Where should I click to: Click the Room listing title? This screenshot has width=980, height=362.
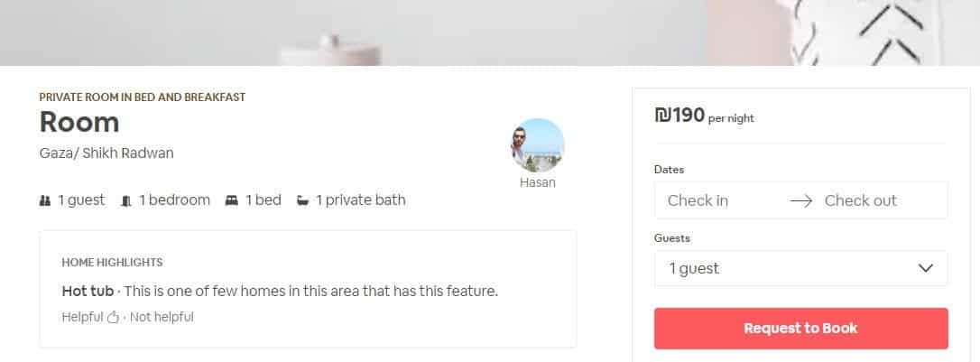[x=79, y=122]
